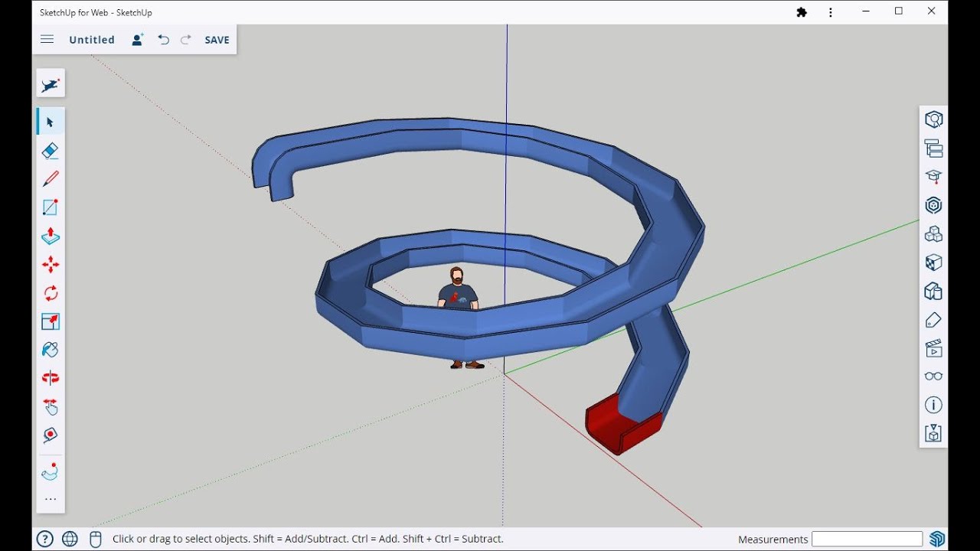Click the SAVE button
980x551 pixels.
[x=217, y=40]
